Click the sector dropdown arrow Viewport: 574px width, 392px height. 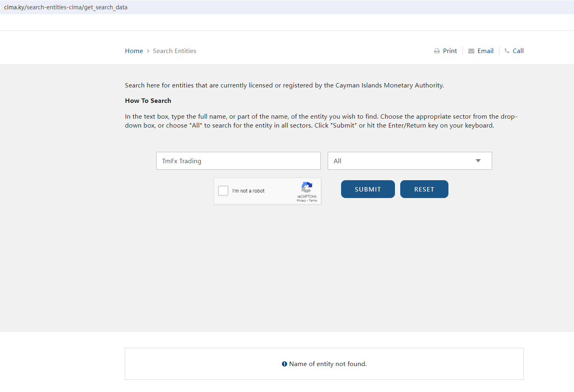click(478, 161)
